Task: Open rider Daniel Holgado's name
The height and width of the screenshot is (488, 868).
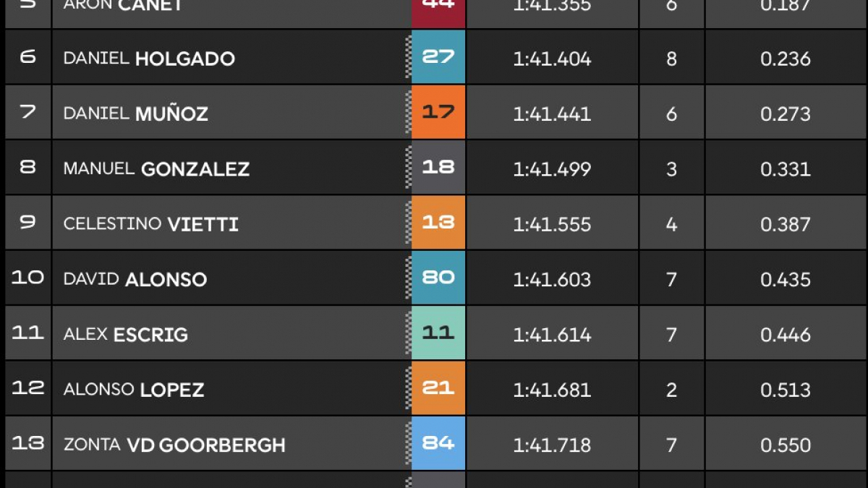Action: point(149,59)
